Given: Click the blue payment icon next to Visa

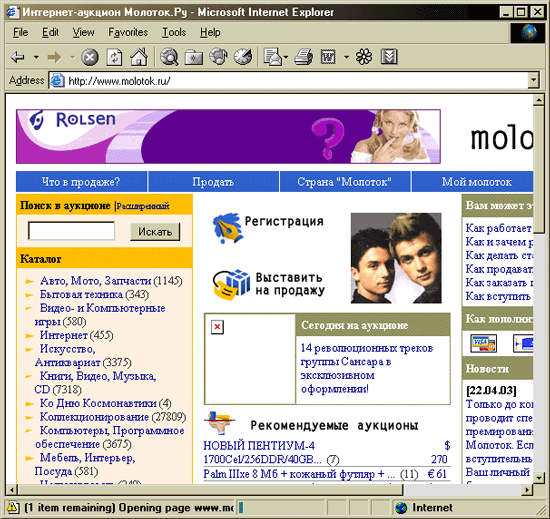Looking at the screenshot, I should [x=523, y=343].
